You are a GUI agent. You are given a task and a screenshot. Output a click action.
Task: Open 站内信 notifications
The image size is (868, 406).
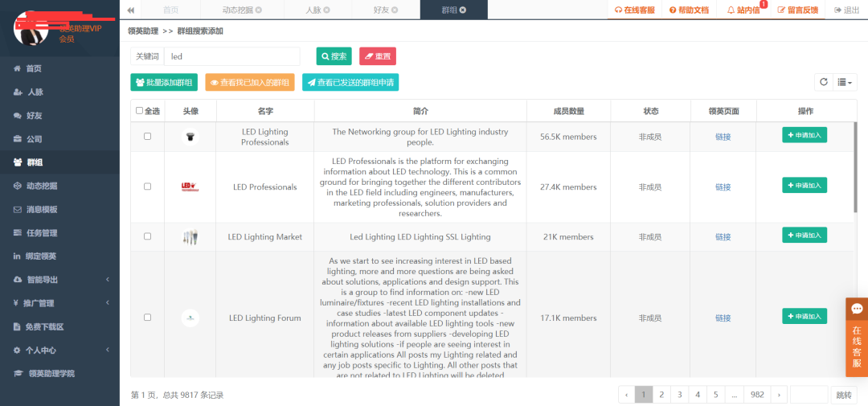pos(743,10)
